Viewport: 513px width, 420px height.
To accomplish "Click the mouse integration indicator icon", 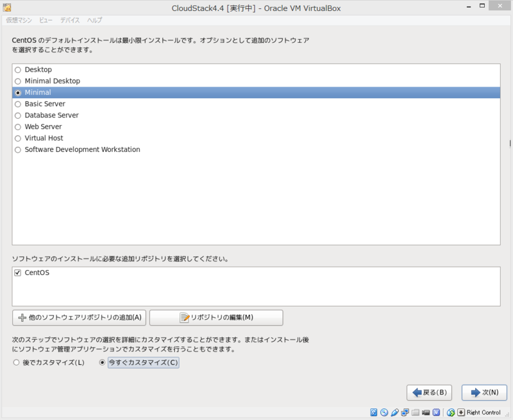I will click(x=450, y=412).
